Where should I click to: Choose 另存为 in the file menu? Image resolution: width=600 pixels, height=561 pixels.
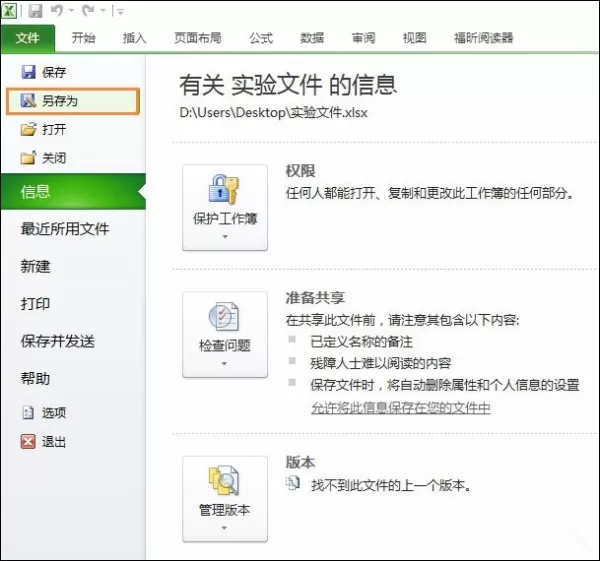tap(73, 101)
